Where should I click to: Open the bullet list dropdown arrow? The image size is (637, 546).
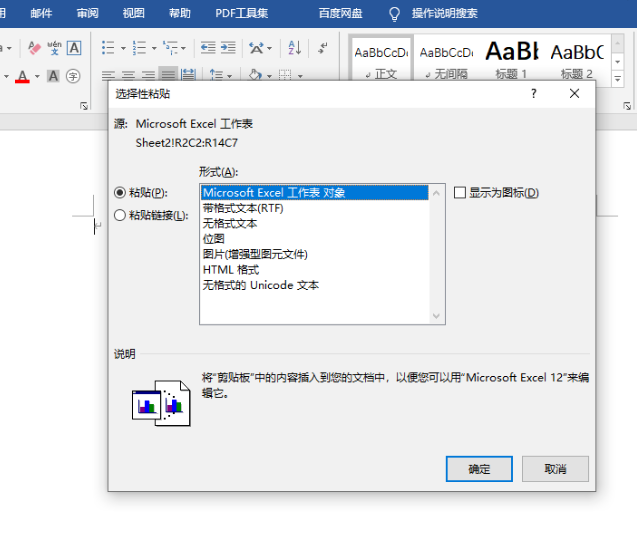(x=123, y=48)
